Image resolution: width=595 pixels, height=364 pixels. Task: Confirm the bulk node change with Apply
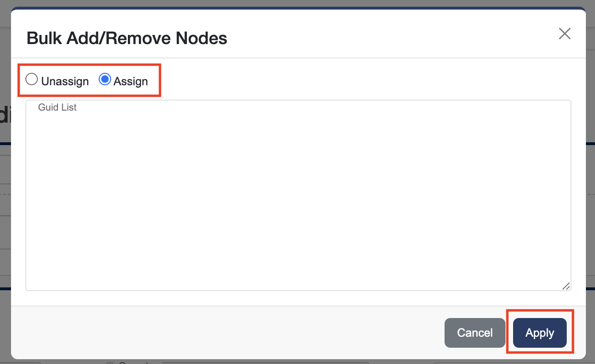tap(539, 333)
